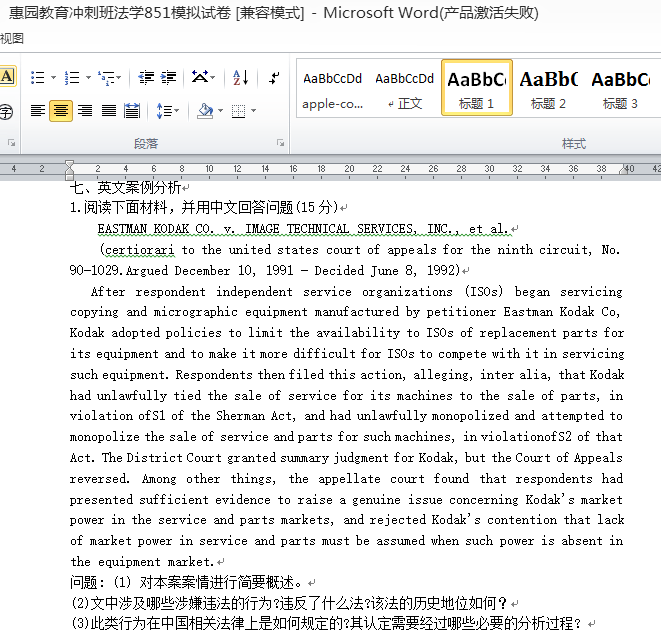Viewport: 661px width, 641px height.
Task: Justify the paragraph text
Action: pyautogui.click(x=108, y=111)
